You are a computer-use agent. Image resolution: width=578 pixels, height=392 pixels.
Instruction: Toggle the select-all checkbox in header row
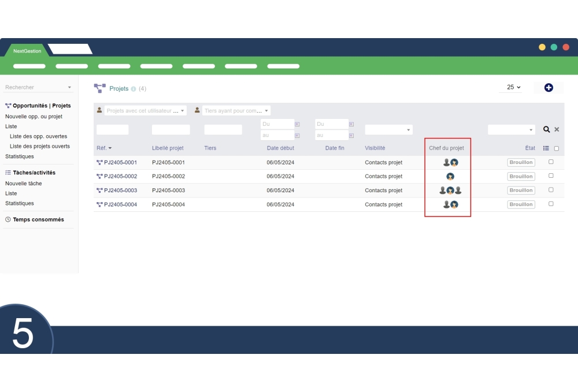(557, 148)
